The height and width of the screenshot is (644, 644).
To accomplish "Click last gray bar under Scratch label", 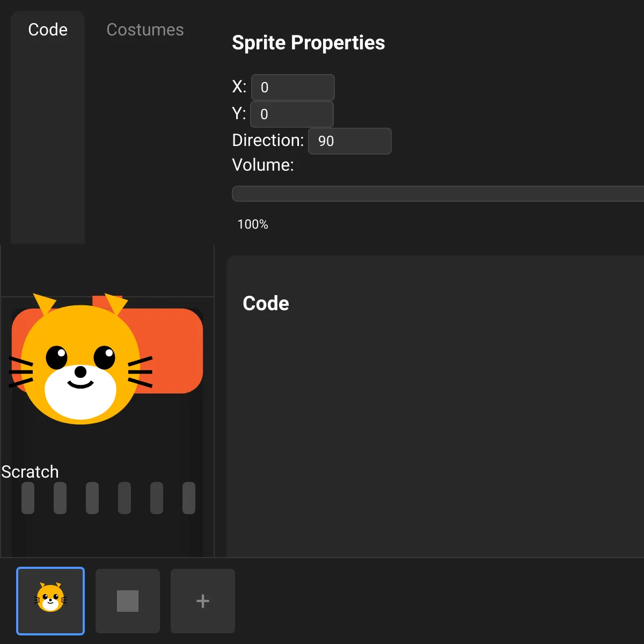I will coord(189,498).
